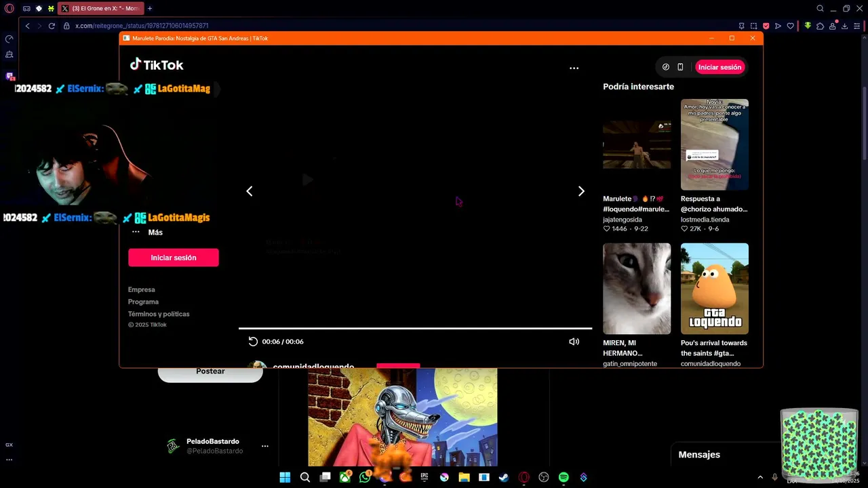The height and width of the screenshot is (488, 868).
Task: Go to previous video with left arrow
Action: tap(249, 191)
